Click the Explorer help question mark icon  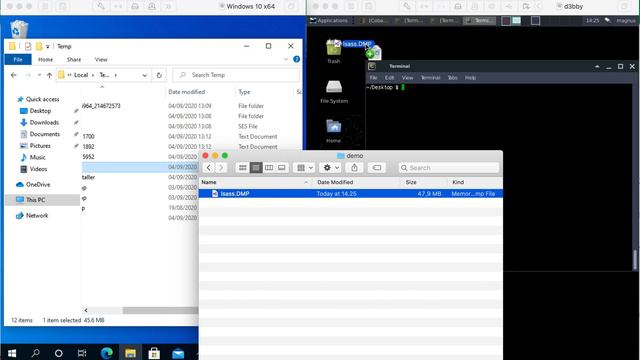(296, 59)
